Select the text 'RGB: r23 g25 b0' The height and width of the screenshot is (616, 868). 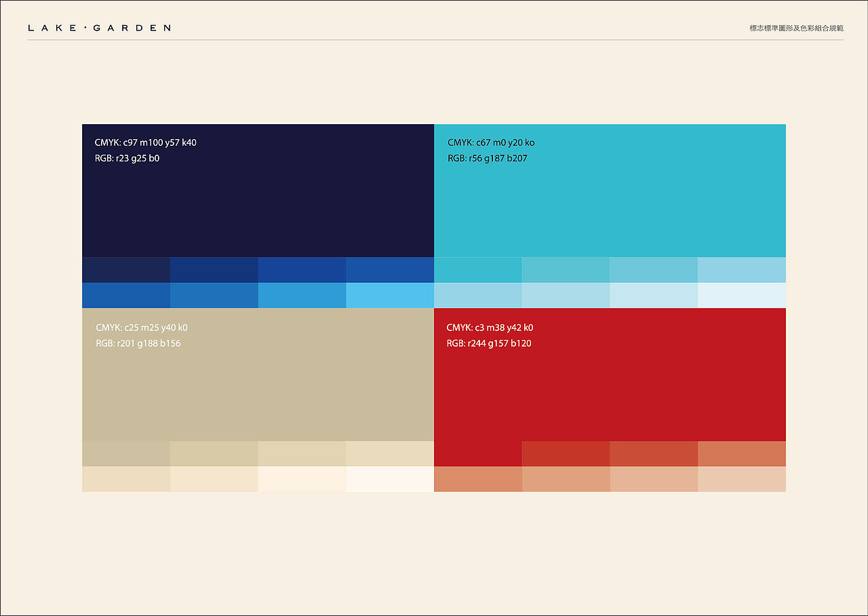click(x=127, y=158)
